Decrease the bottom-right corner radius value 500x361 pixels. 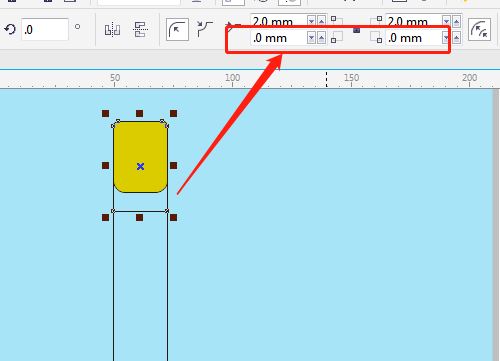coord(446,38)
